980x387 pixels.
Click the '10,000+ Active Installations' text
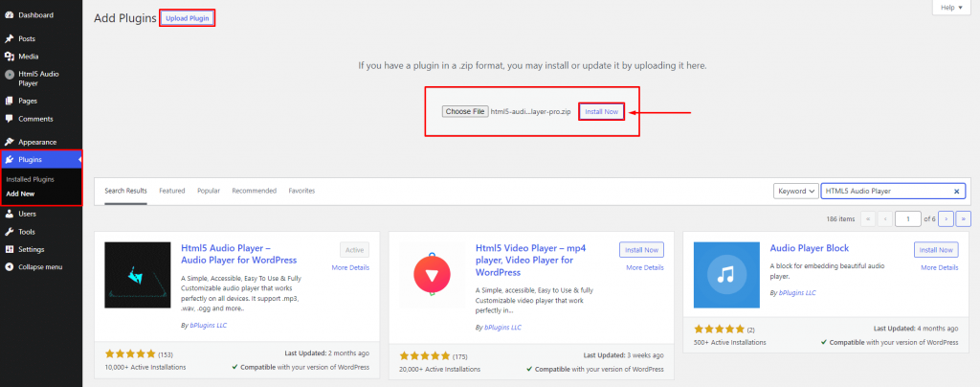tap(145, 367)
